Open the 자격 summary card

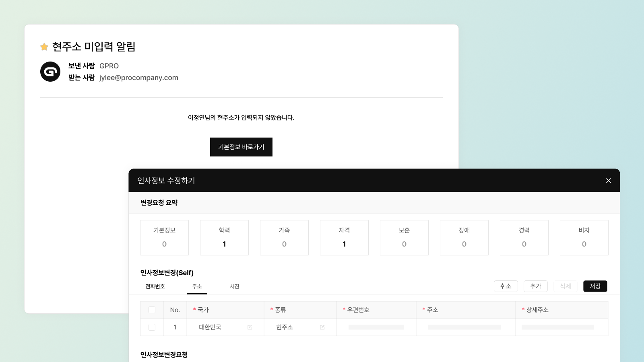tap(344, 238)
